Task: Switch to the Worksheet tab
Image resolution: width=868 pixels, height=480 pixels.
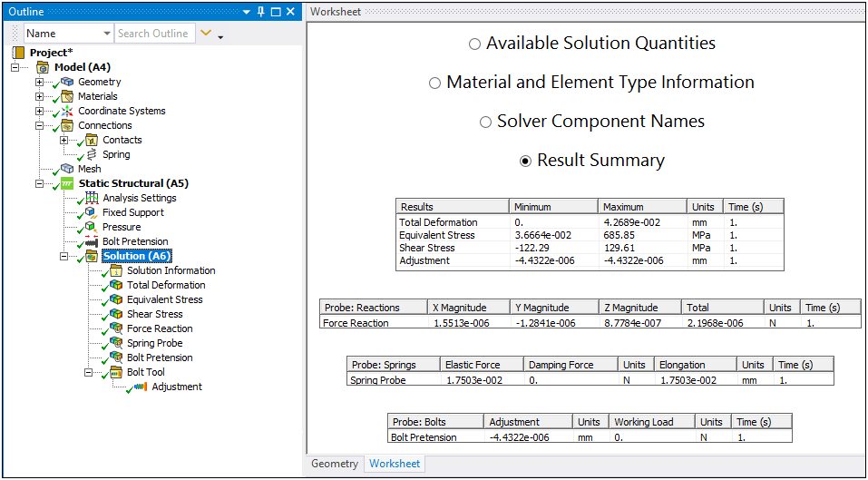Action: pyautogui.click(x=394, y=464)
